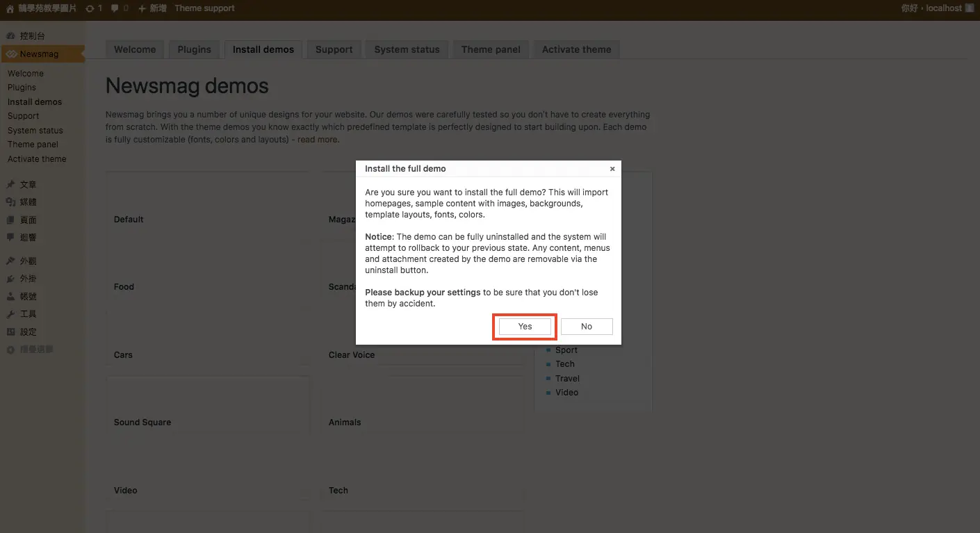Open the Support tab
This screenshot has width=980, height=533.
[x=334, y=49]
